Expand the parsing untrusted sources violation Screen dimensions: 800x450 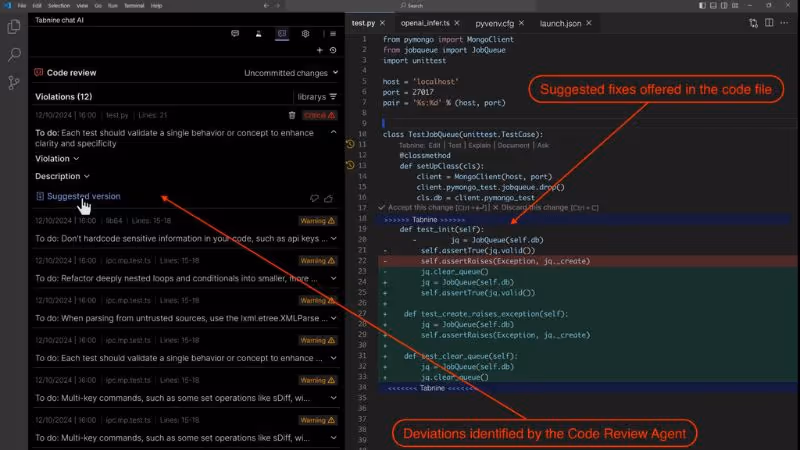tap(333, 318)
